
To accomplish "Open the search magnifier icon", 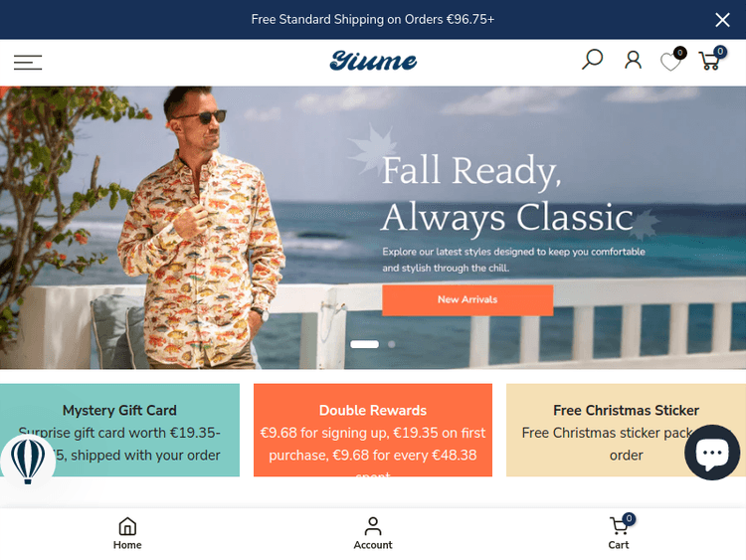I will coord(592,60).
